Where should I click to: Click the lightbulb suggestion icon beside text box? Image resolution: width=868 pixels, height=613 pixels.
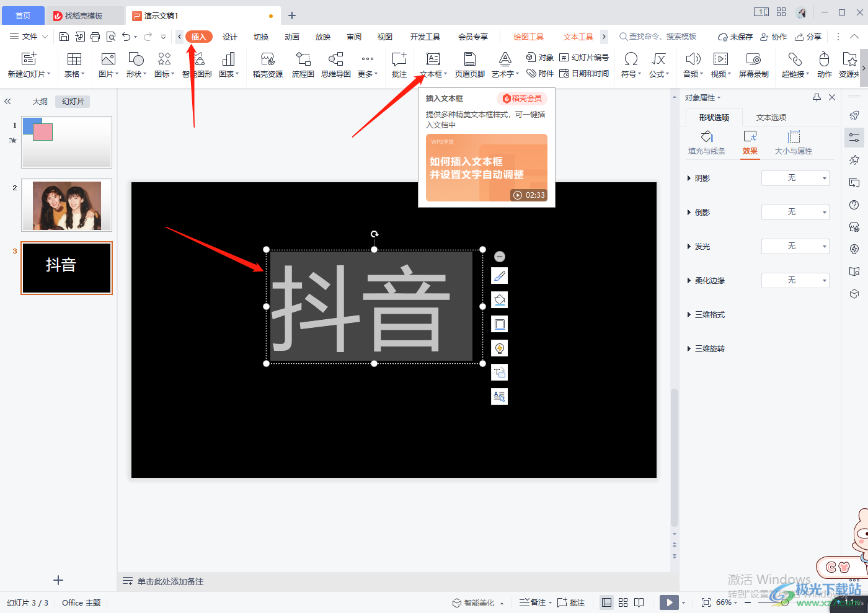coord(499,348)
